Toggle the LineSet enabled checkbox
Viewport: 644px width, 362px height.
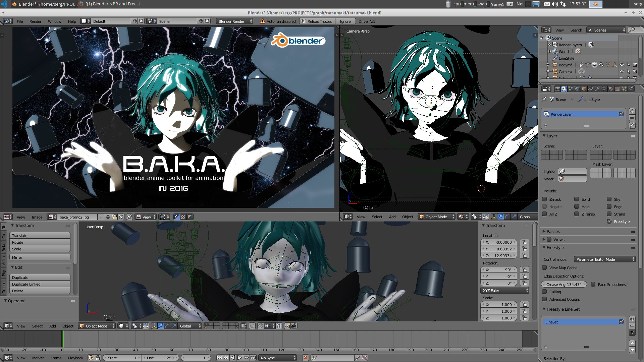pos(621,322)
